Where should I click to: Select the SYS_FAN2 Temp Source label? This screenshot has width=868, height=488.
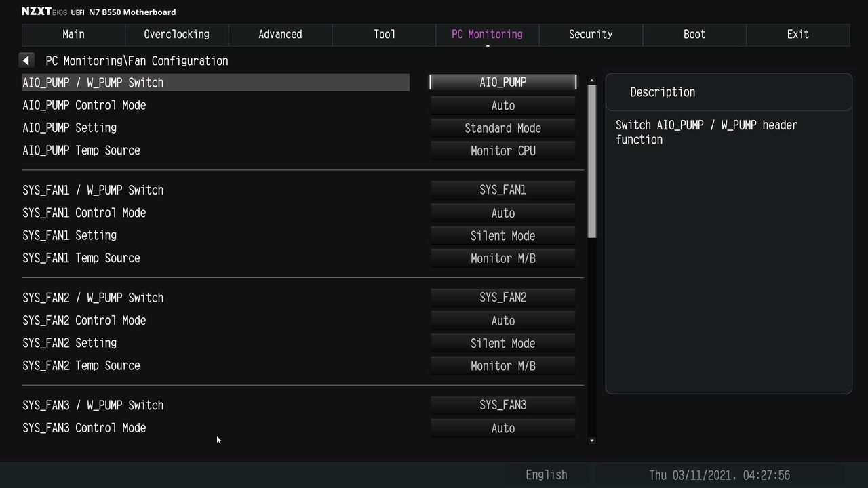[x=81, y=366]
